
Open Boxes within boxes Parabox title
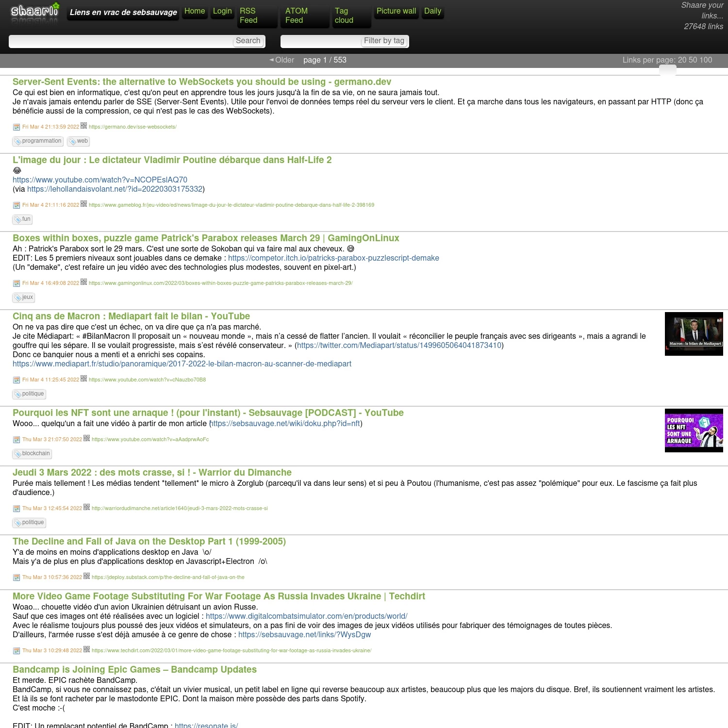point(206,238)
